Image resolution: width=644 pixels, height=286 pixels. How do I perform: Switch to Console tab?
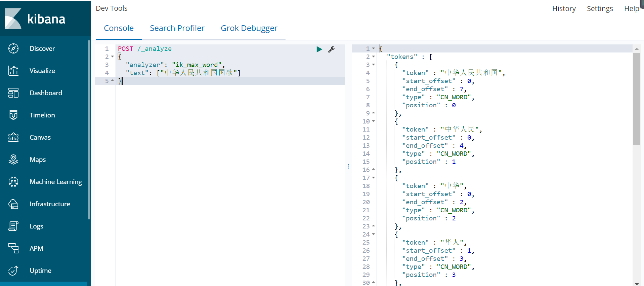[119, 28]
